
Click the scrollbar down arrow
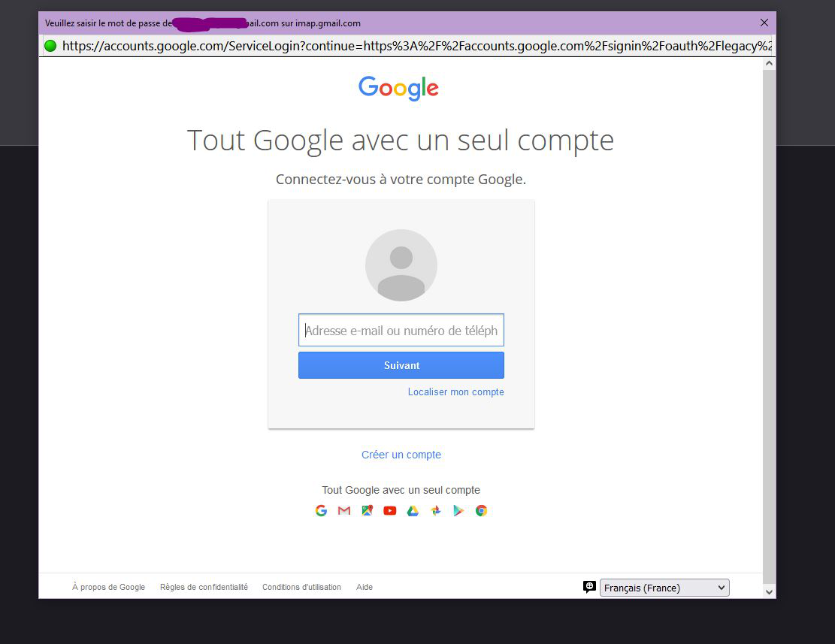769,592
